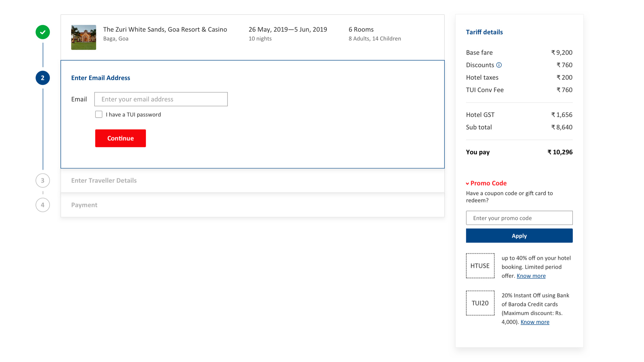Screen dimensions: 644x362
Task: Open Know more link for HTUSE offer
Action: tap(531, 276)
